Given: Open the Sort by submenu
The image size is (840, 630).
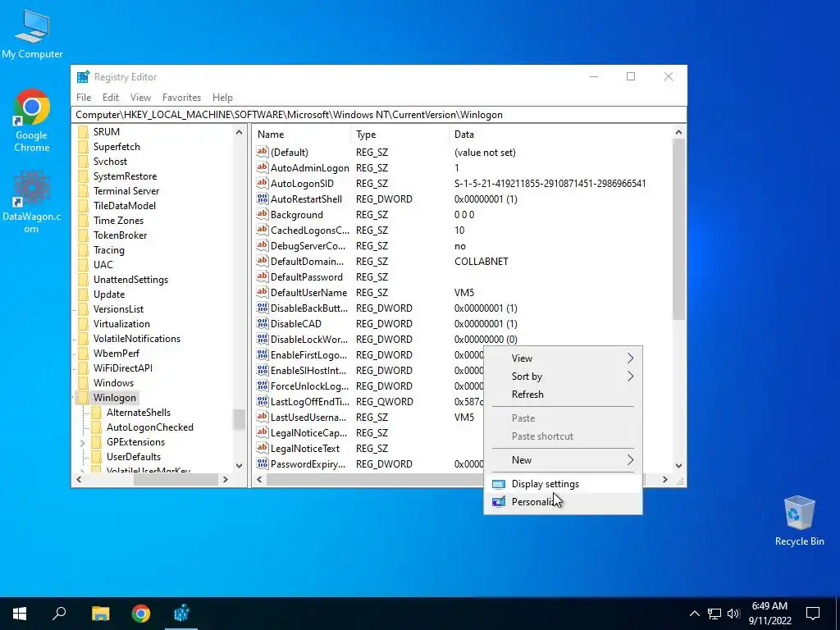Looking at the screenshot, I should 563,377.
